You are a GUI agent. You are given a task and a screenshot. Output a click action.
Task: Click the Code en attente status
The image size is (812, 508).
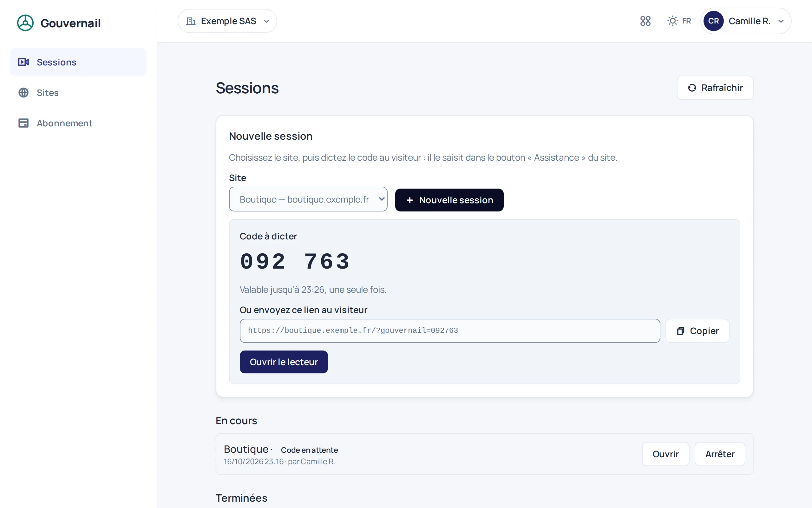point(309,450)
